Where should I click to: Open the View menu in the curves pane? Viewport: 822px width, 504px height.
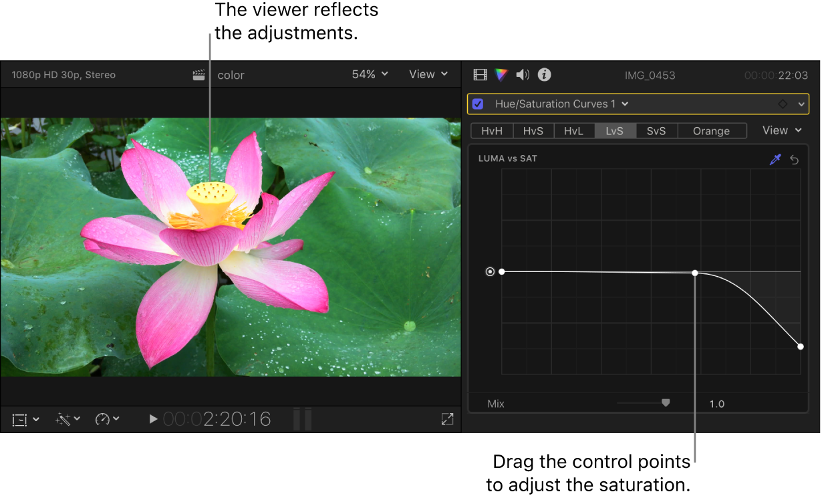coord(781,130)
